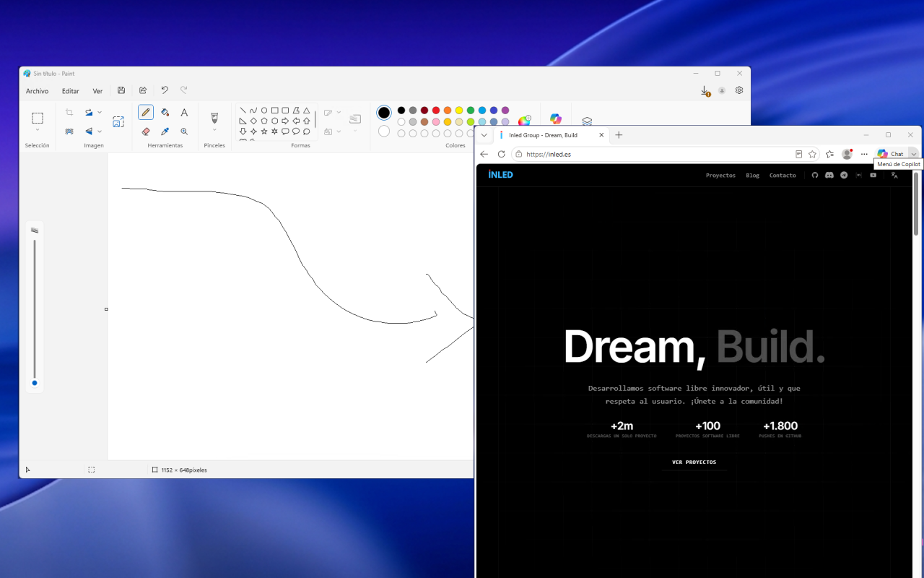This screenshot has height=578, width=924.
Task: Select the Pencil tool in Paint
Action: [x=146, y=112]
